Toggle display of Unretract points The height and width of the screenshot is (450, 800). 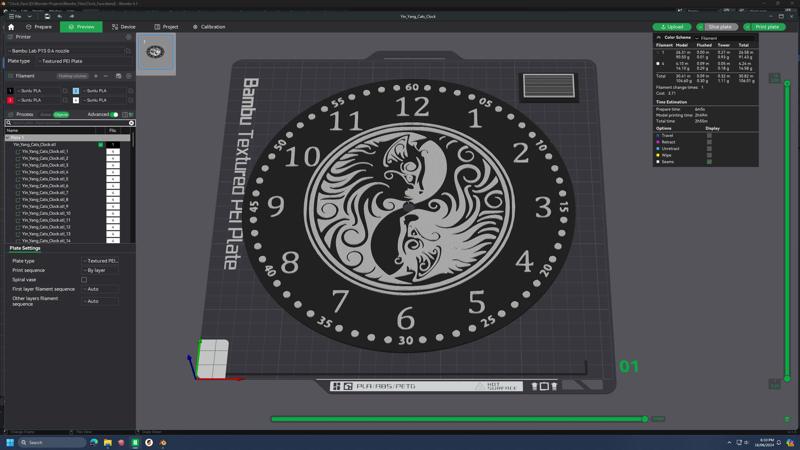click(x=709, y=149)
